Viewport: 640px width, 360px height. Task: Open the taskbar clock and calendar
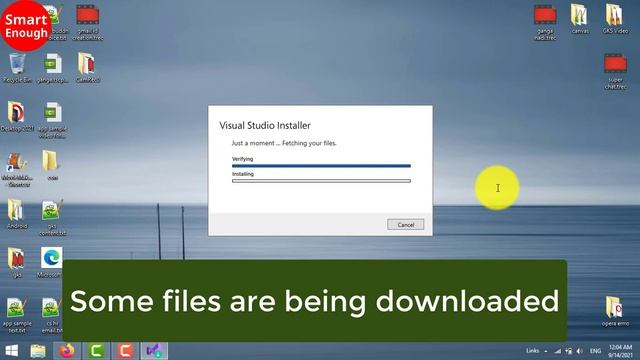tap(620, 351)
